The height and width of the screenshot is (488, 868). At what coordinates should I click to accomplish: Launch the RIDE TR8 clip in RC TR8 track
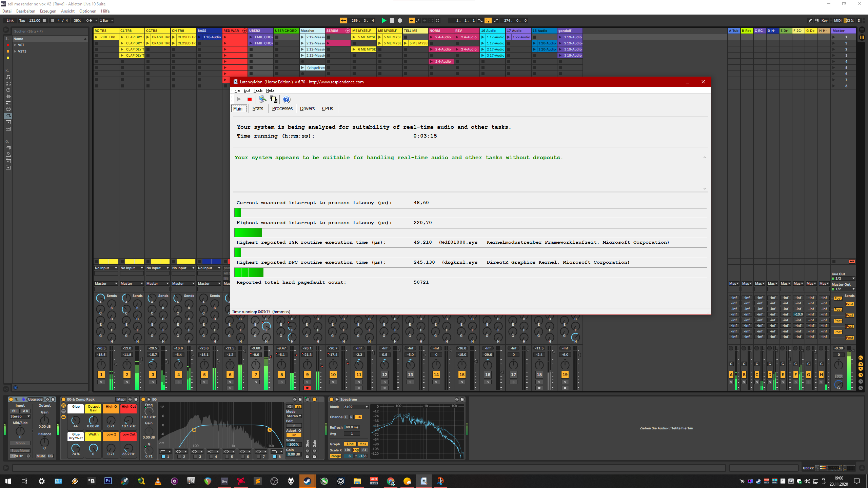(x=96, y=37)
